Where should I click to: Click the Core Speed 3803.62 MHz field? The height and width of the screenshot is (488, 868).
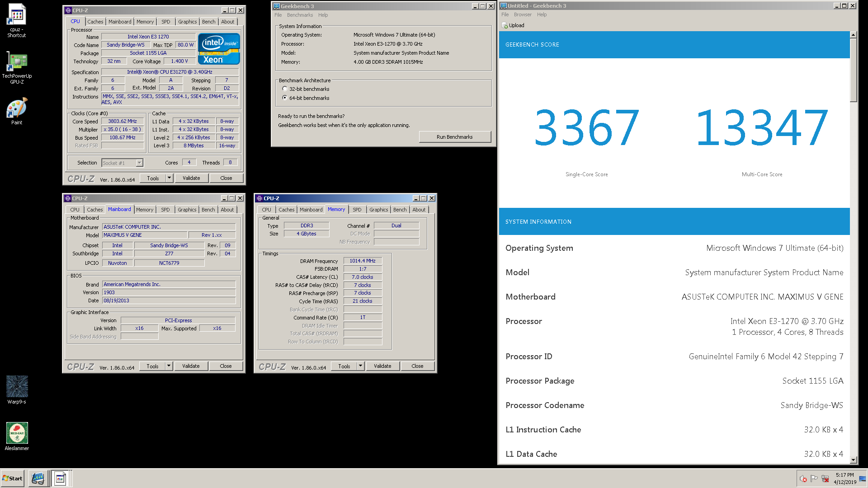pos(123,121)
